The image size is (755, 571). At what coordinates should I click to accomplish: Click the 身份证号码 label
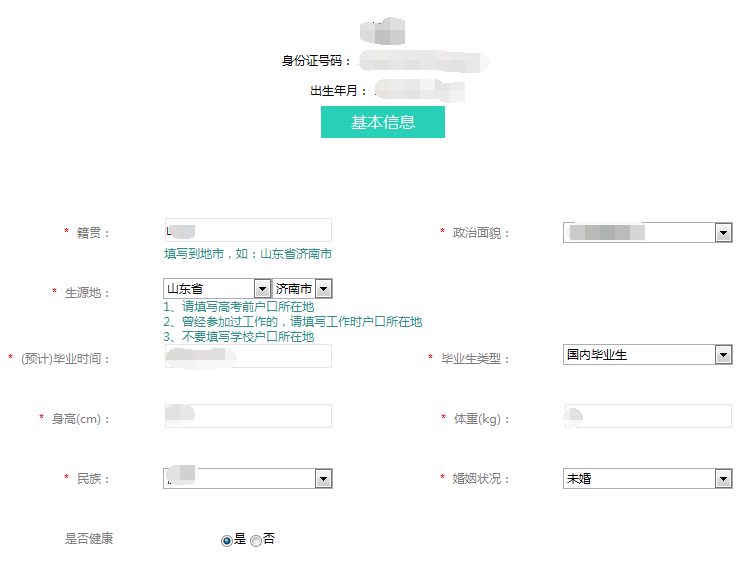pos(317,61)
